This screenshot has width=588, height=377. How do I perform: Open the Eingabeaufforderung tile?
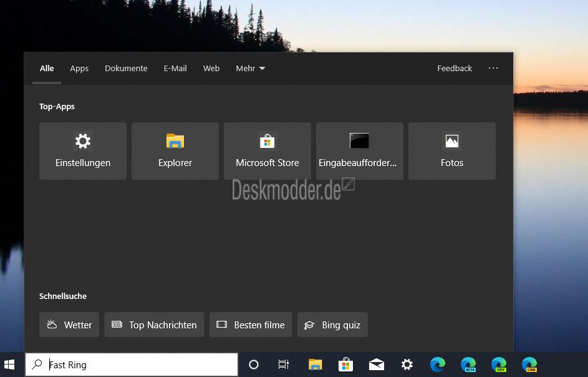point(359,151)
